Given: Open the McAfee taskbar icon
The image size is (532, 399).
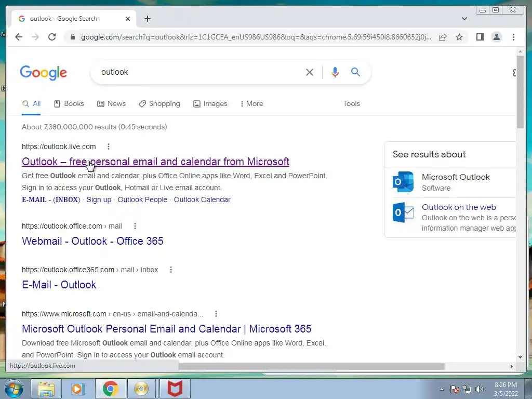Looking at the screenshot, I should click(x=175, y=389).
